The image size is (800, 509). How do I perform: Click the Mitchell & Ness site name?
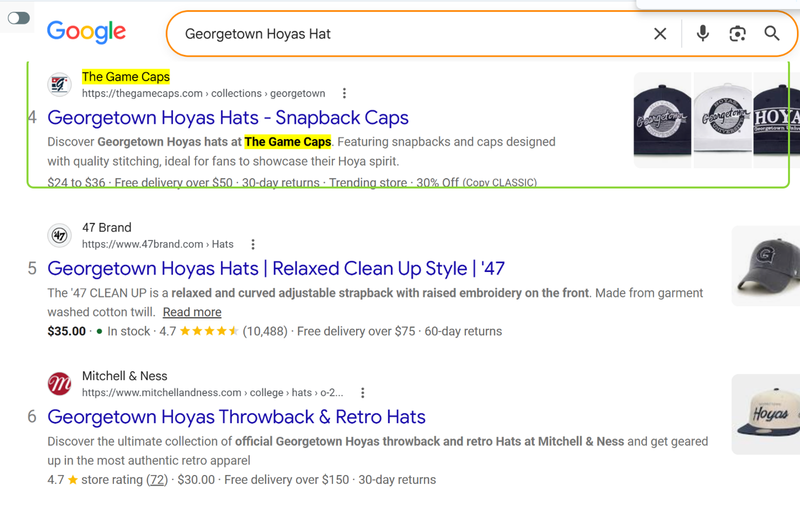124,376
